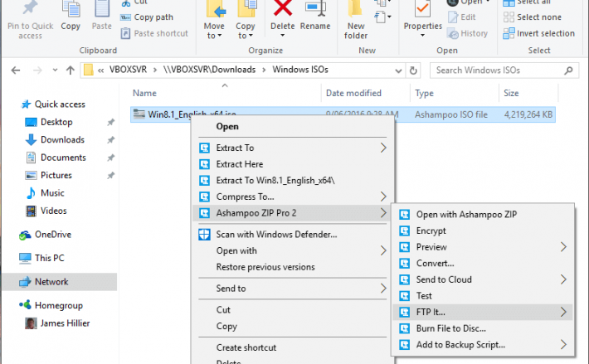
Task: Click the icon beside Burn File to Disc...
Action: [405, 328]
